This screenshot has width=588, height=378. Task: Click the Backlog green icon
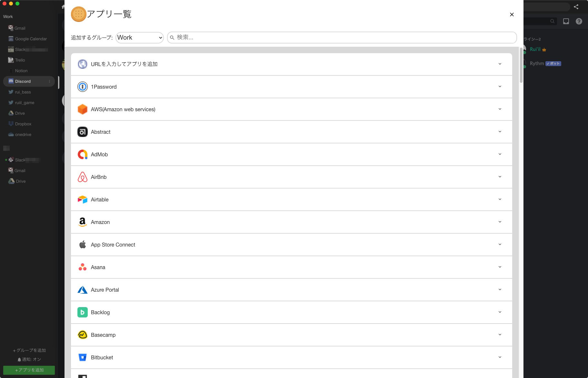click(83, 312)
